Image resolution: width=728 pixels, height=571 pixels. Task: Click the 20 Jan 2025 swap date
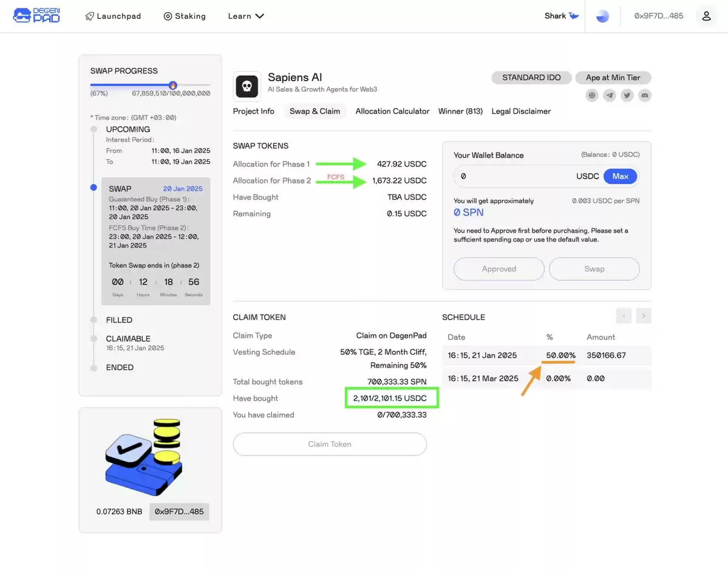tap(183, 189)
